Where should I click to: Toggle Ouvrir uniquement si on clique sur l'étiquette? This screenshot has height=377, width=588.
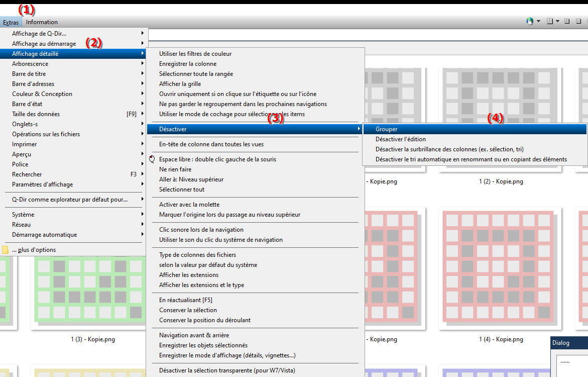pyautogui.click(x=255, y=95)
